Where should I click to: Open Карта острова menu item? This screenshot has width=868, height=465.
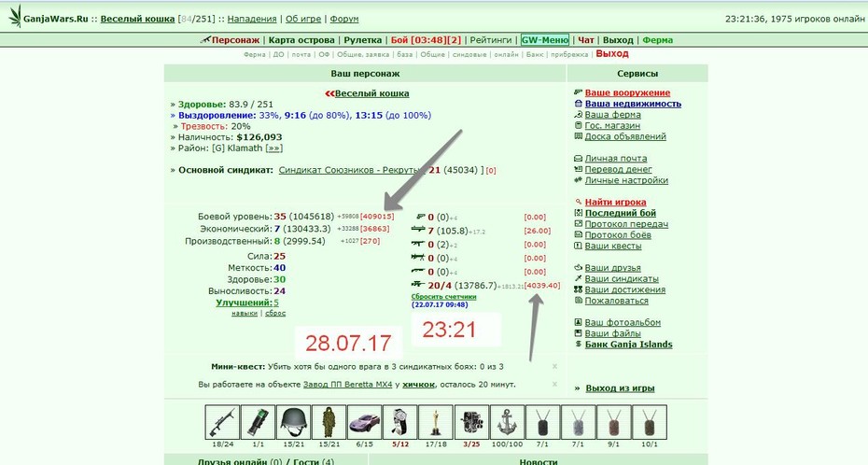[x=301, y=40]
